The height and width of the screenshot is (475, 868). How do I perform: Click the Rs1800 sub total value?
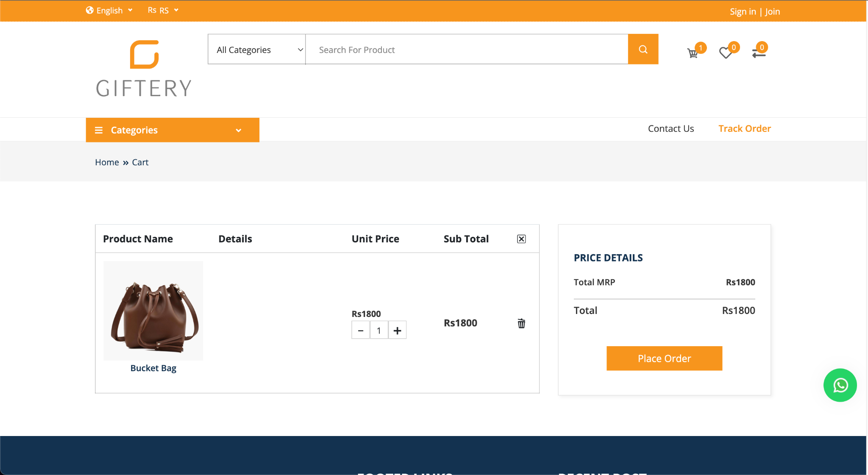point(460,323)
